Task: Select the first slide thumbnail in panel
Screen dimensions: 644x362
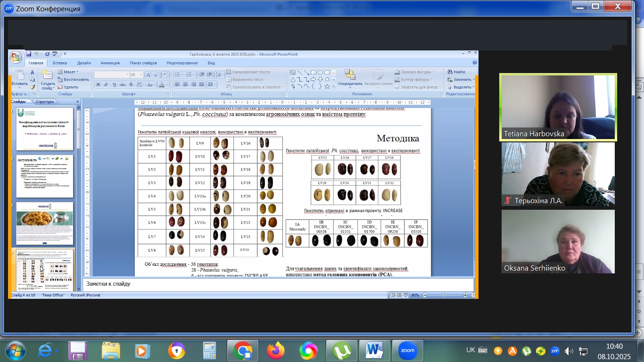Action: tap(45, 129)
